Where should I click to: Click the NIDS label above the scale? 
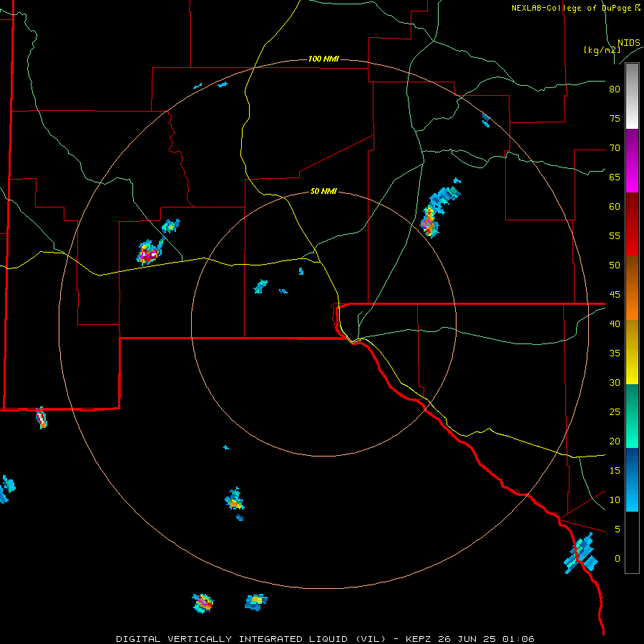tap(628, 43)
